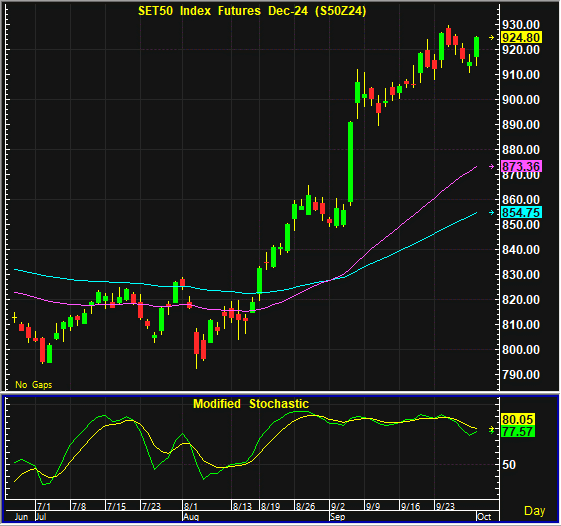Select the cyan 854.75 moving average label
The image size is (561, 526).
click(x=521, y=213)
